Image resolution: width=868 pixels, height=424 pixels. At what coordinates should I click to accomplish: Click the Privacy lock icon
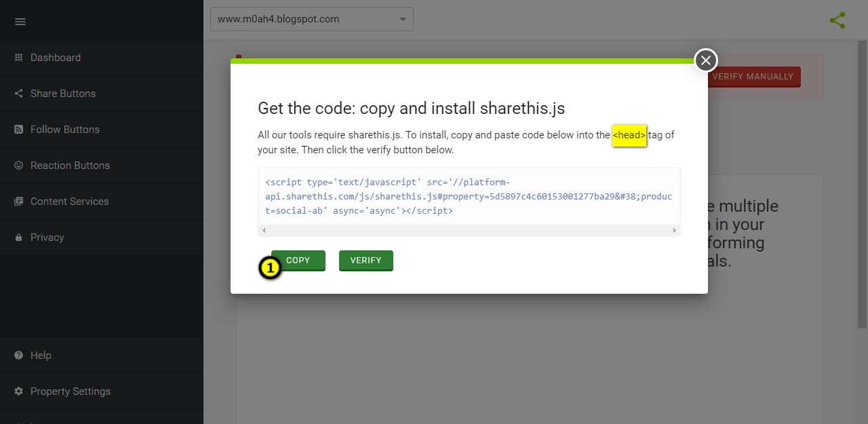point(18,237)
